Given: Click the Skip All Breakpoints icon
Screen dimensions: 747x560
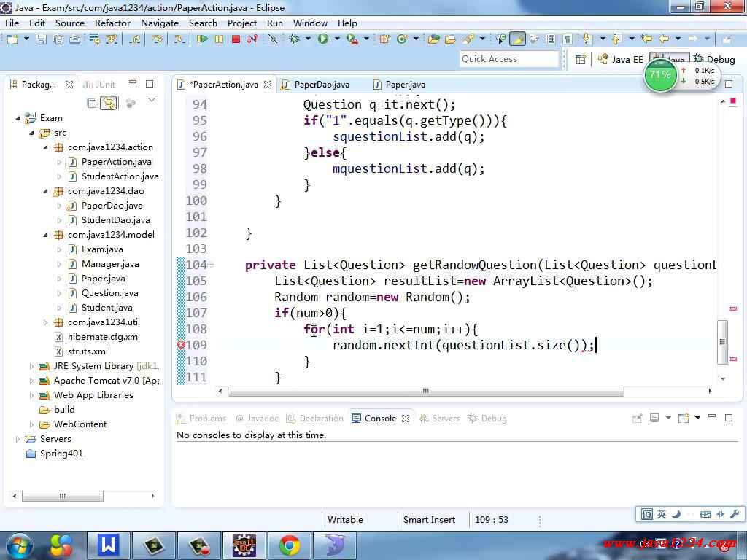Looking at the screenshot, I should click(273, 39).
